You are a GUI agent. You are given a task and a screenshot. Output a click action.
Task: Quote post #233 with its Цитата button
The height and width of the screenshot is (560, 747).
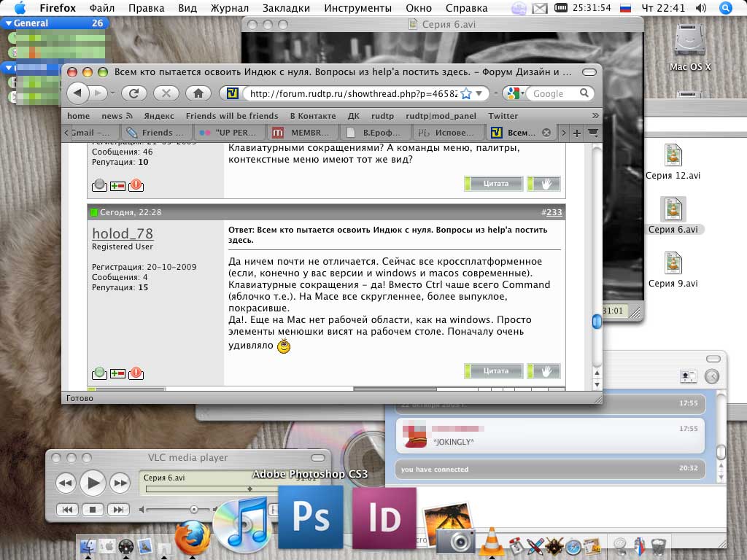(494, 370)
